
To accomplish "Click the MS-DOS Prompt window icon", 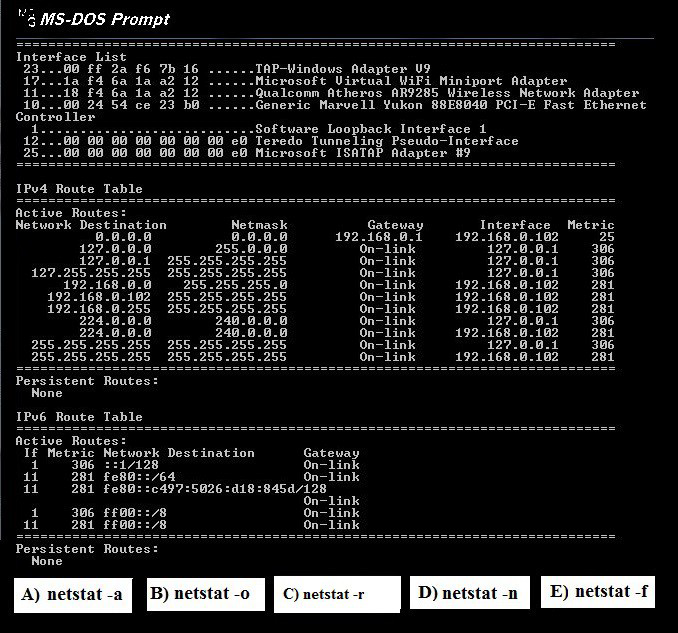I will tap(27, 18).
